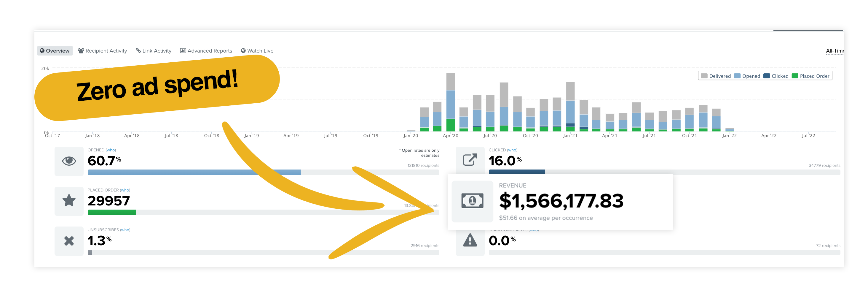Open the Link Activity tab
Viewport: 868px width, 285px height.
click(153, 50)
